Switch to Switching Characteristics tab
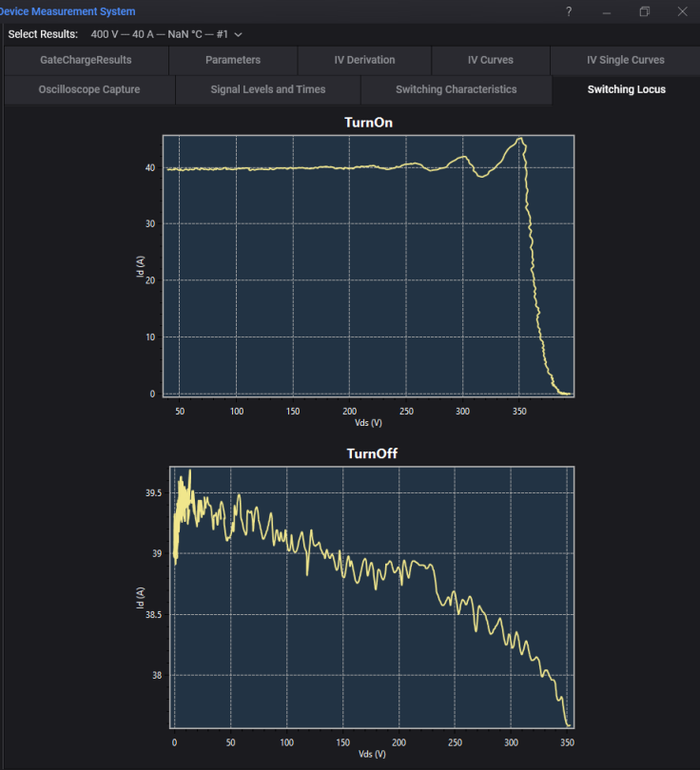This screenshot has width=700, height=770. click(457, 89)
